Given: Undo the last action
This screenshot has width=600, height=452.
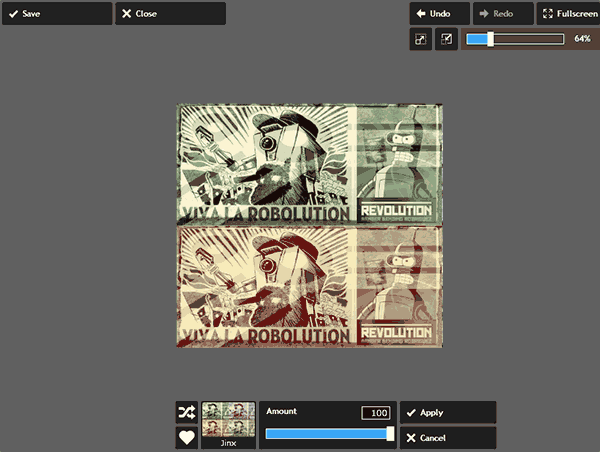Looking at the screenshot, I should click(x=439, y=14).
